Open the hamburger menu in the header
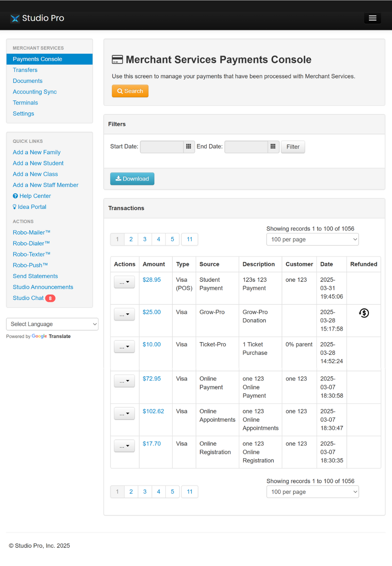 pyautogui.click(x=372, y=18)
